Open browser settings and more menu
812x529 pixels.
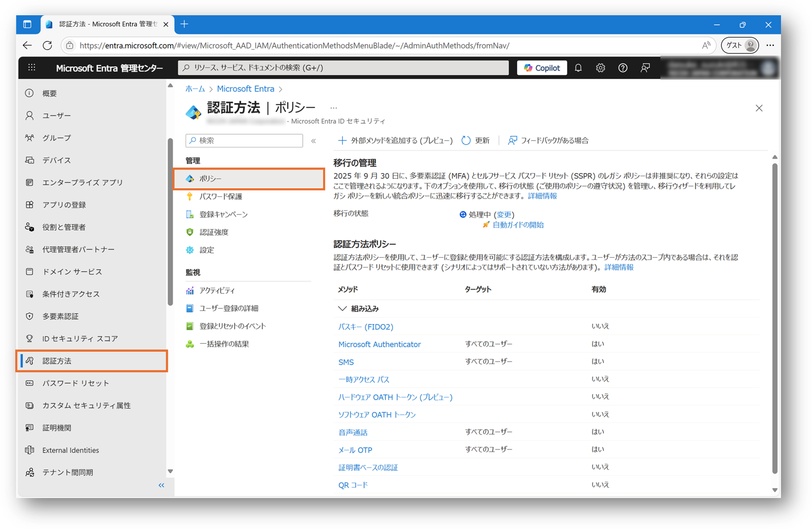click(x=770, y=45)
